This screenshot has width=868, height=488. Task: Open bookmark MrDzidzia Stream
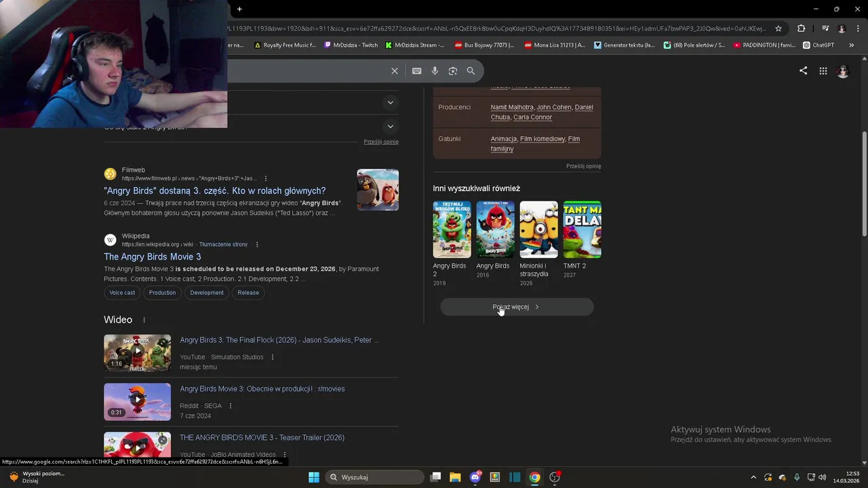(x=415, y=45)
